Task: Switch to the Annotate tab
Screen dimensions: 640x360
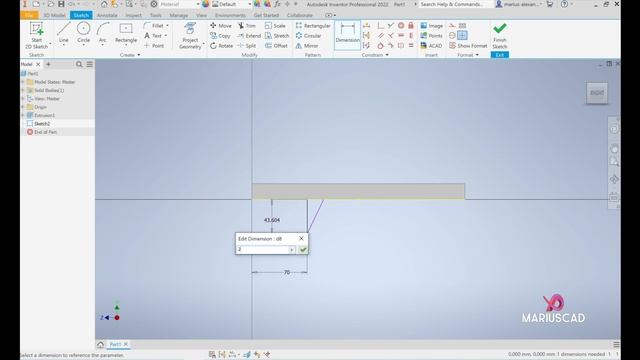Action: point(107,15)
